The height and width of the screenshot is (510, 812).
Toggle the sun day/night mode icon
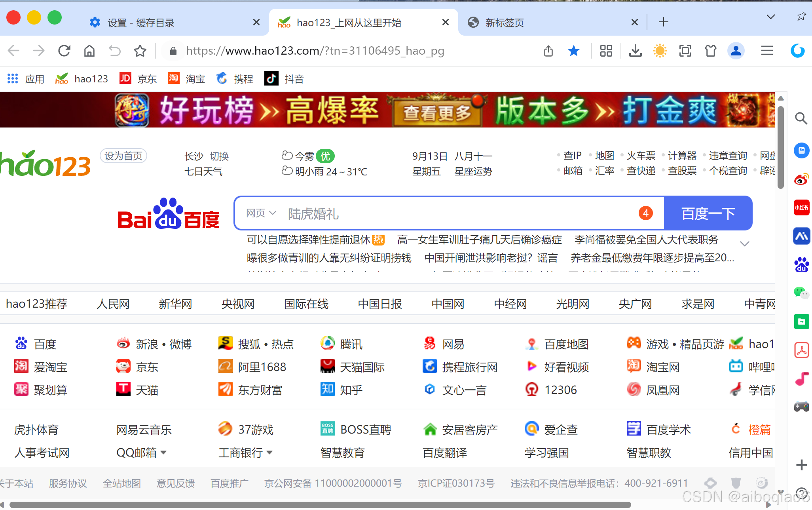660,51
